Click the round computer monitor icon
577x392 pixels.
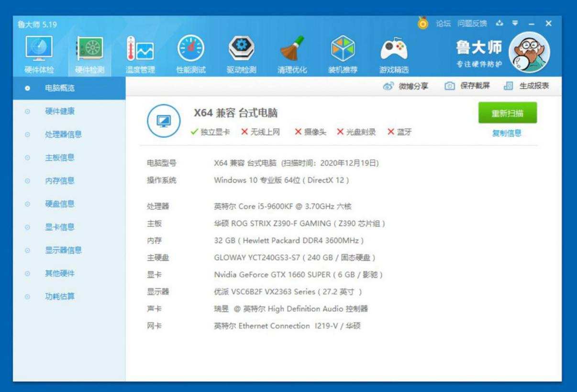tap(164, 120)
